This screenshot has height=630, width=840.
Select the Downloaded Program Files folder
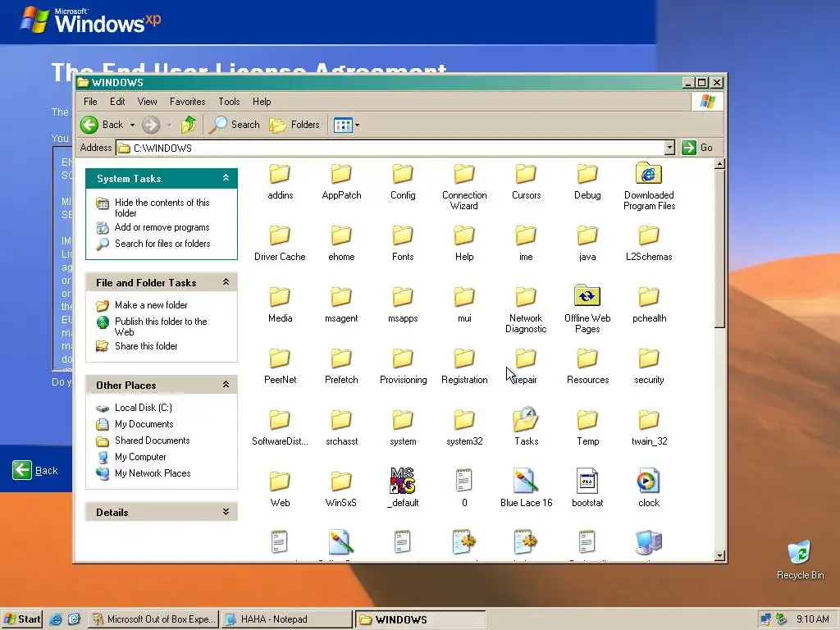click(649, 186)
